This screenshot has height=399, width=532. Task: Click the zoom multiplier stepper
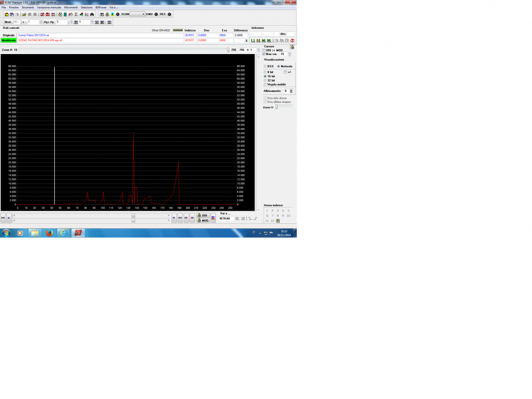259,50
